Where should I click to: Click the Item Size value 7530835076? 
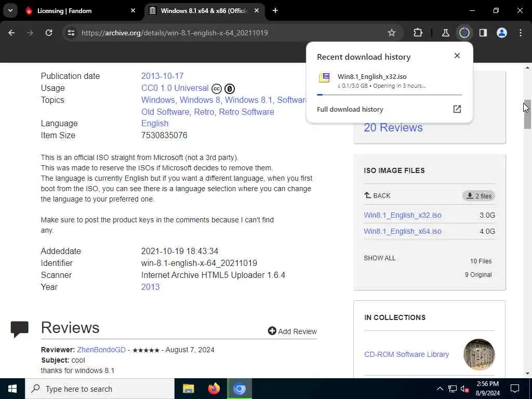click(x=164, y=135)
